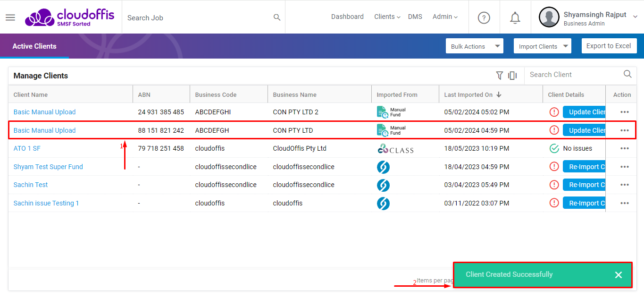Image resolution: width=644 pixels, height=299 pixels.
Task: Click the green check icon for ATO 1 SF
Action: 554,148
